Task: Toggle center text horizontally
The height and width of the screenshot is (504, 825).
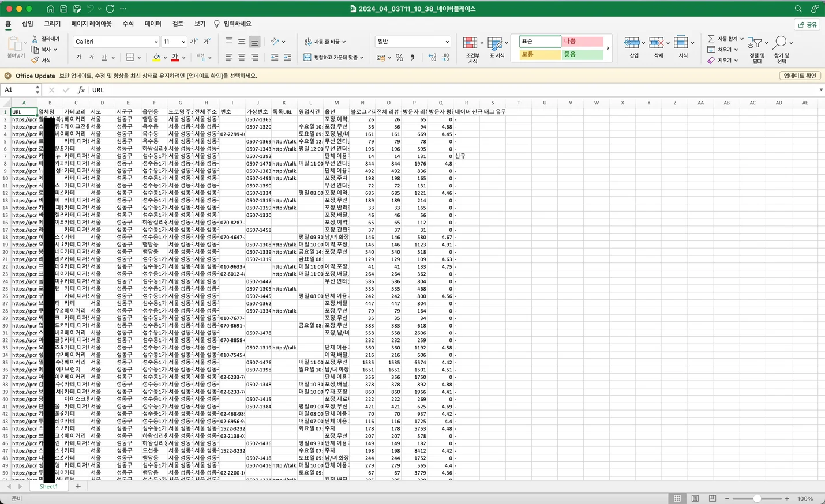Action: 242,57
